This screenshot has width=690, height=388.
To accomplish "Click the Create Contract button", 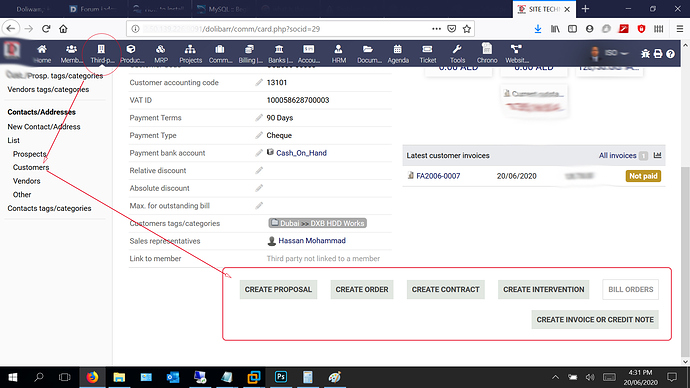I will pyautogui.click(x=445, y=289).
